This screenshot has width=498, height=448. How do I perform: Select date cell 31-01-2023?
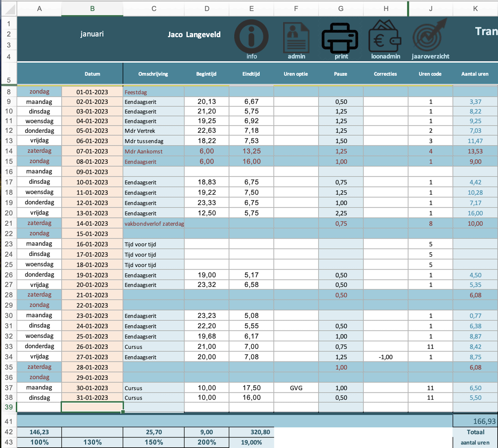[92, 398]
